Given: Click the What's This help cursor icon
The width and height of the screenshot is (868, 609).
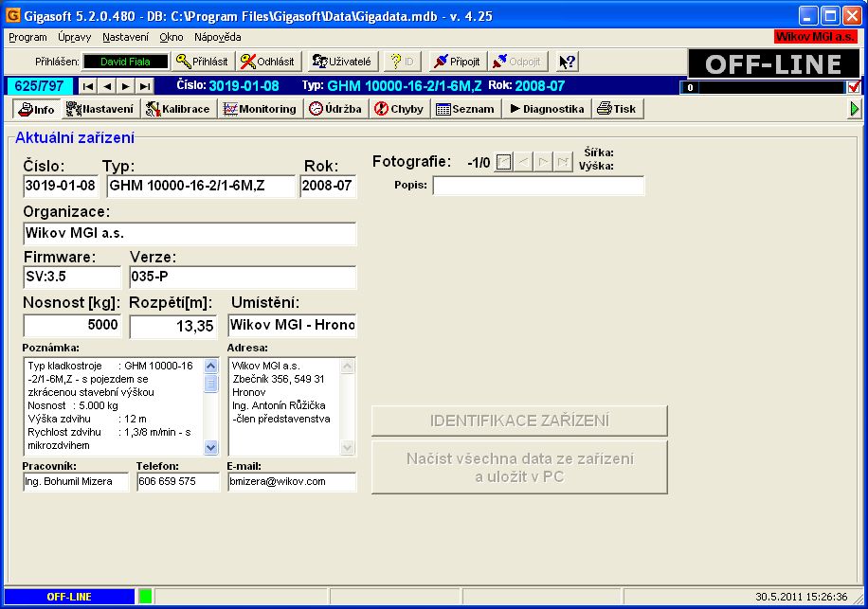Looking at the screenshot, I should [x=567, y=62].
